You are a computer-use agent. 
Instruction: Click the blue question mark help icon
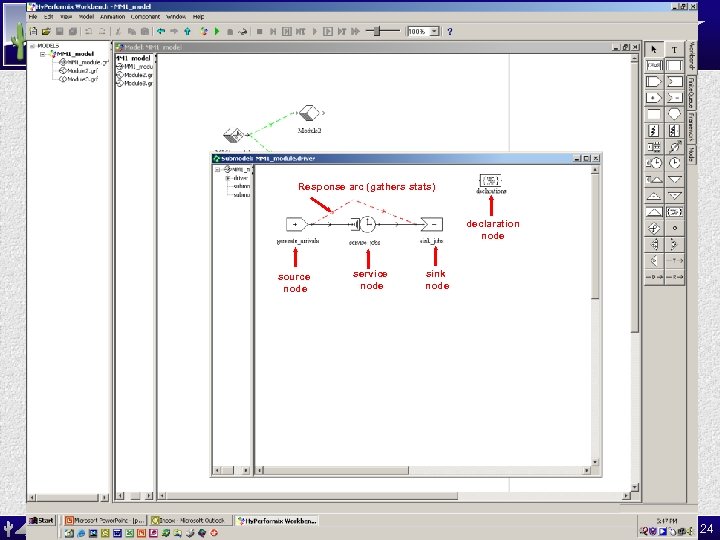[450, 32]
